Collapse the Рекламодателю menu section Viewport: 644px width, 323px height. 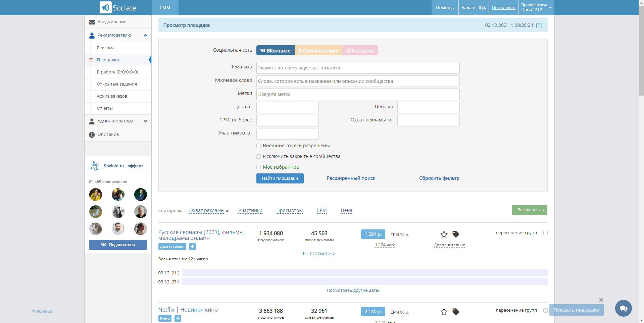145,35
